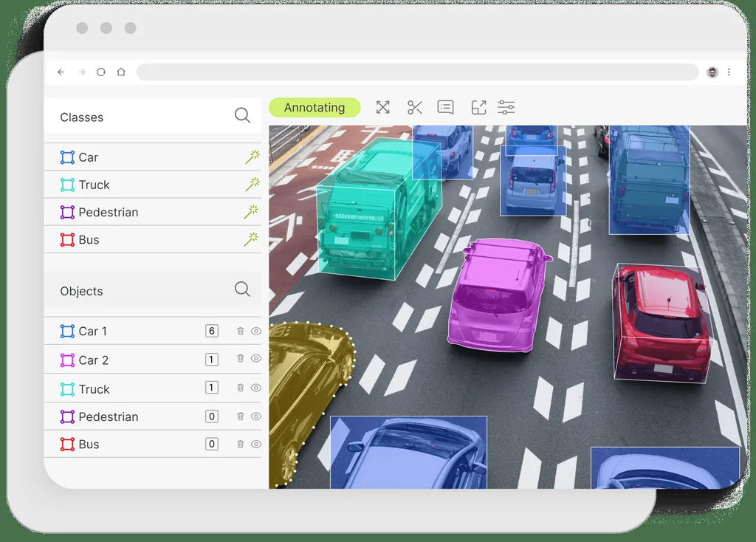
Task: Toggle Bus object visibility eye
Action: point(256,444)
